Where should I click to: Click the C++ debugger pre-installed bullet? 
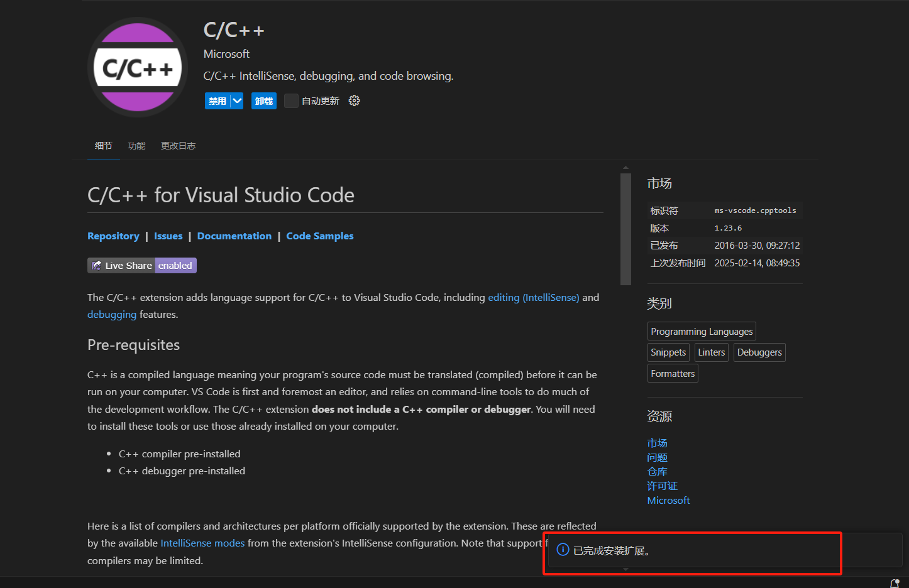tap(182, 471)
